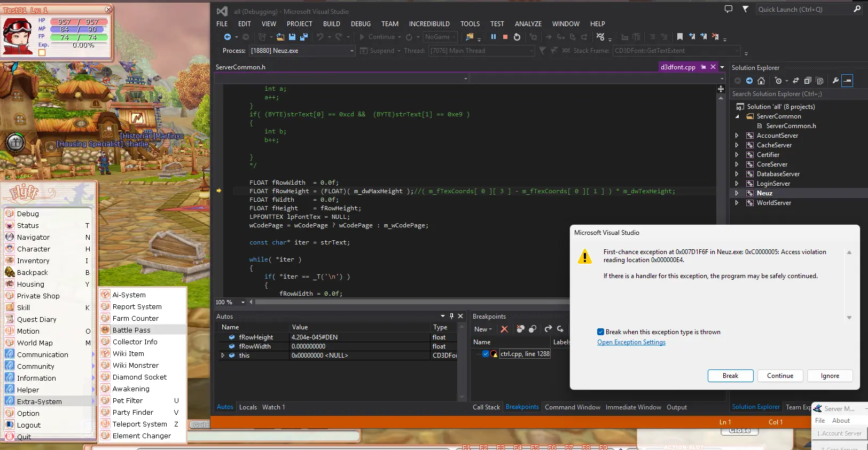
Task: Click the feedback speech bubble icon
Action: pos(729,9)
